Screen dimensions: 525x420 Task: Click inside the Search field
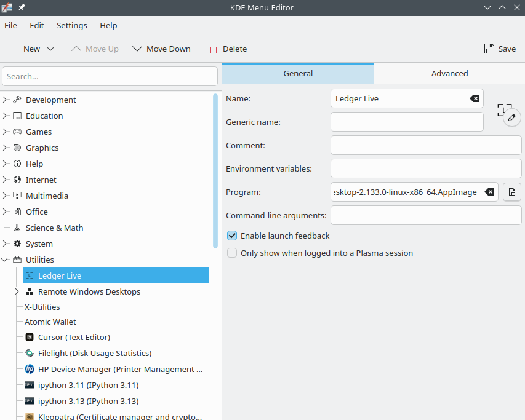click(x=110, y=76)
